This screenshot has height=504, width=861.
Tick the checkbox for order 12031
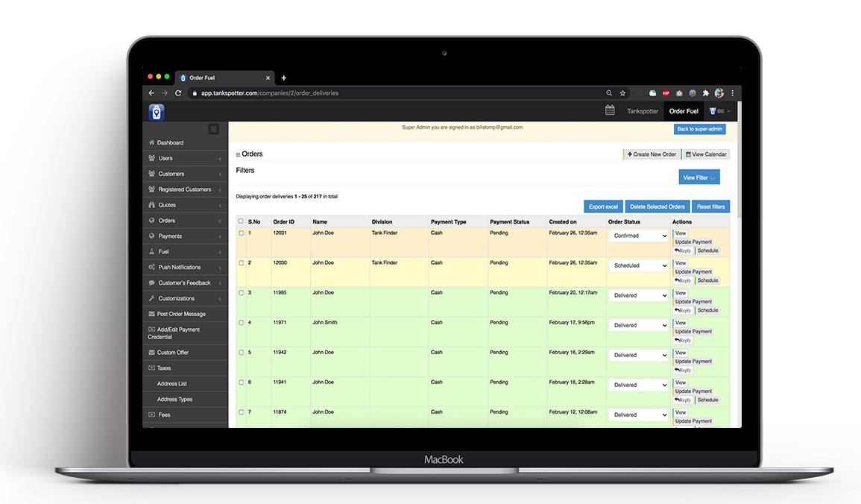(240, 232)
